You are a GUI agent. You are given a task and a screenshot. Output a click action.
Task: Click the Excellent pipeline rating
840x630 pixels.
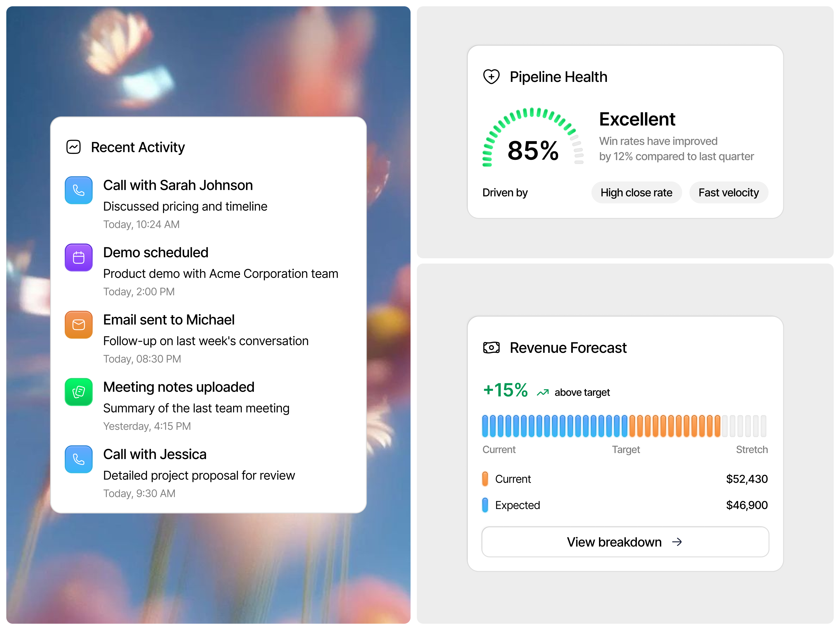pyautogui.click(x=637, y=119)
